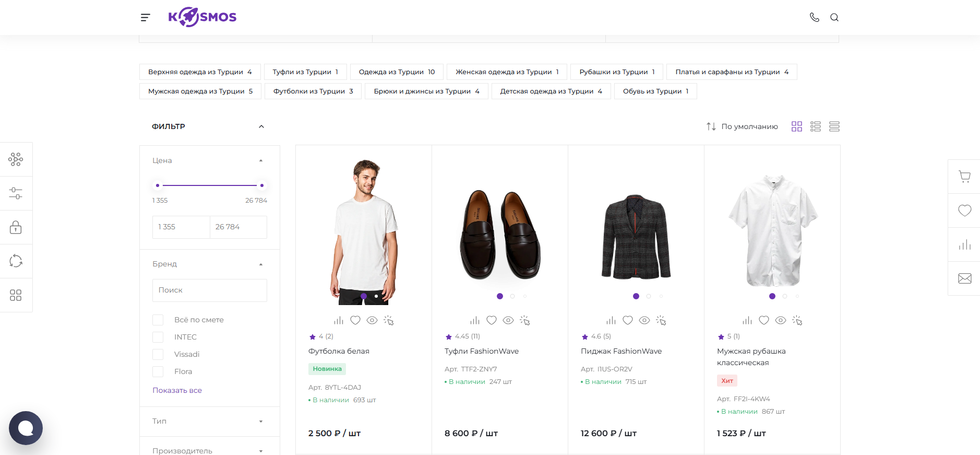Add Футболка белая to comparison with the bars icon
Image resolution: width=980 pixels, height=455 pixels.
click(339, 320)
